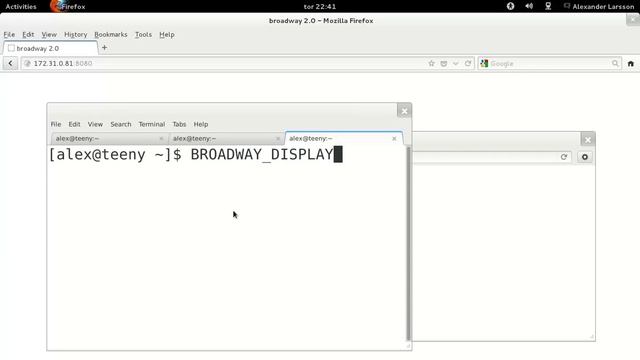Close the third terminal tab
The width and height of the screenshot is (640, 360).
[394, 139]
